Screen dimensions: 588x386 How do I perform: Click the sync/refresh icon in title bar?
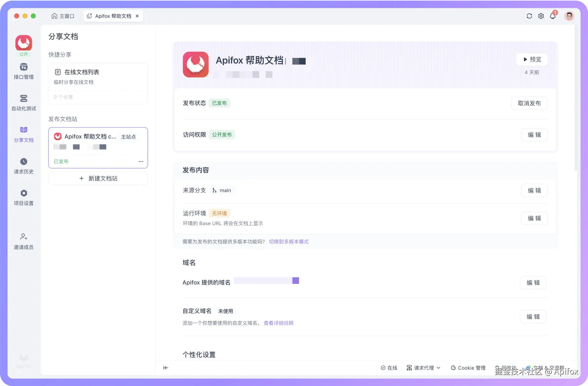529,16
